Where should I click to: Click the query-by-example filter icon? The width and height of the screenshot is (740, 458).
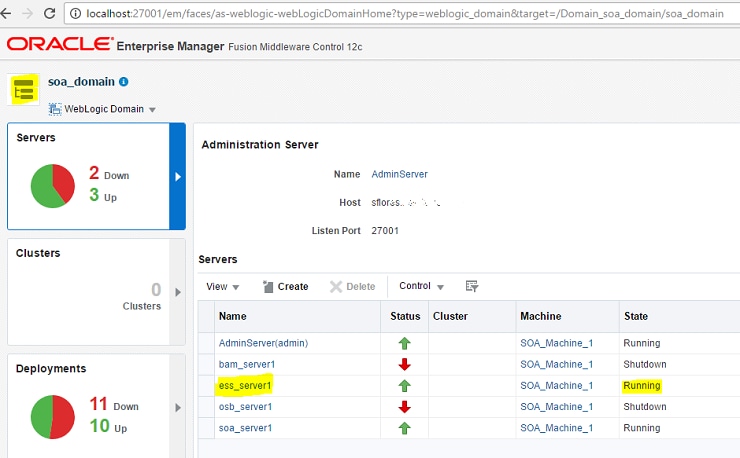point(471,286)
